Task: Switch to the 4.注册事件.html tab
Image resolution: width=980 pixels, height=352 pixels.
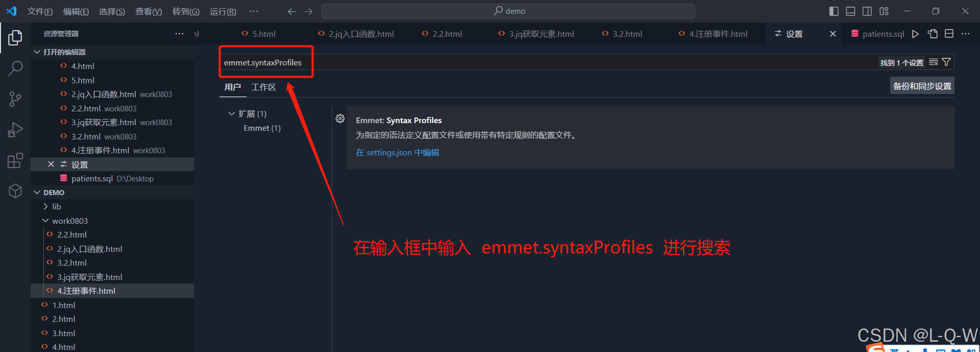Action: pos(713,34)
